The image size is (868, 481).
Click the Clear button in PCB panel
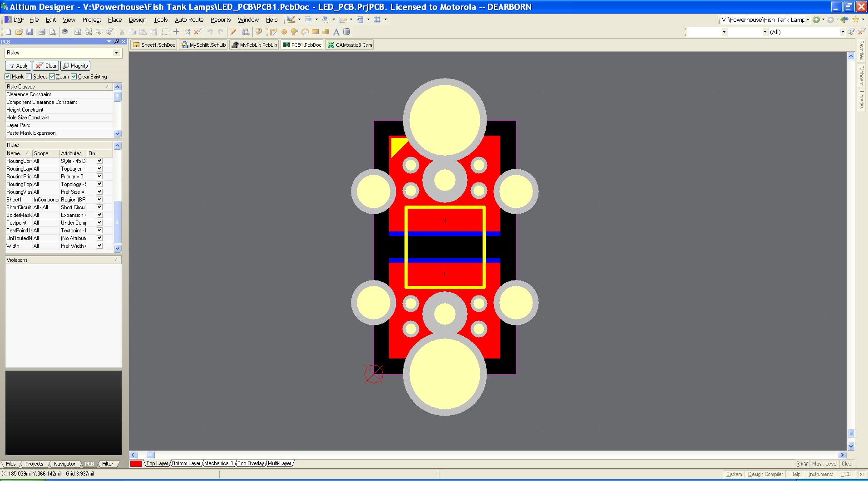click(46, 66)
